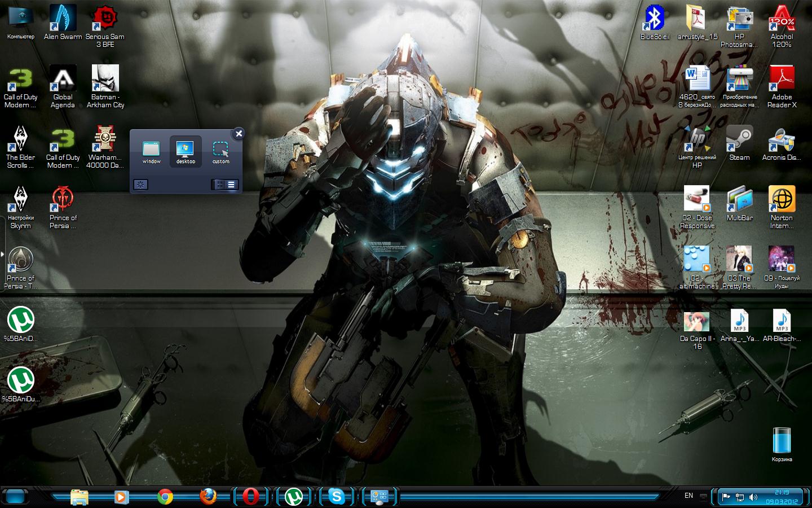
Task: Open the EN language indicator
Action: click(689, 496)
